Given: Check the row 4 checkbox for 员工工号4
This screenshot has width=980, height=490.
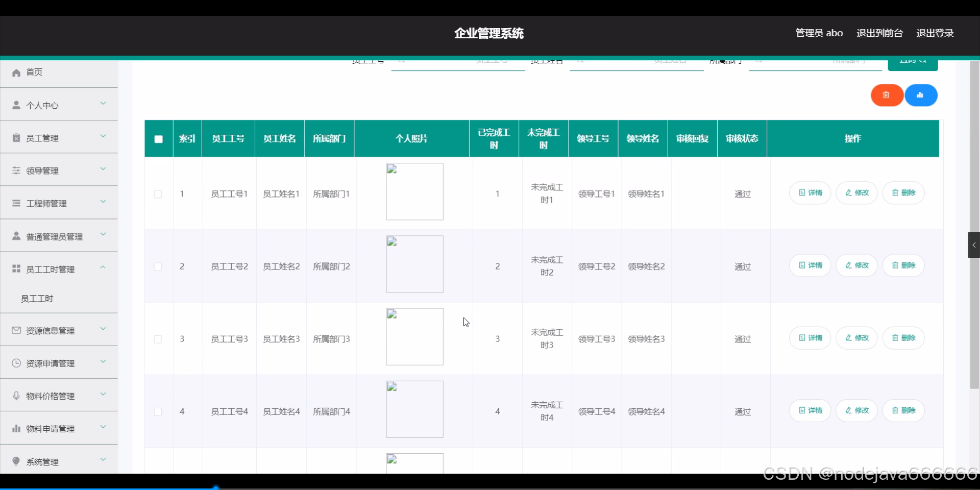Looking at the screenshot, I should pyautogui.click(x=158, y=411).
